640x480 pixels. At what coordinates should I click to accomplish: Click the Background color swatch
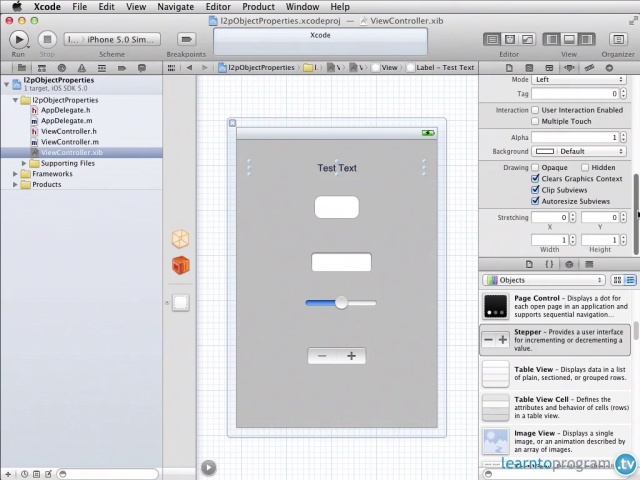point(544,151)
